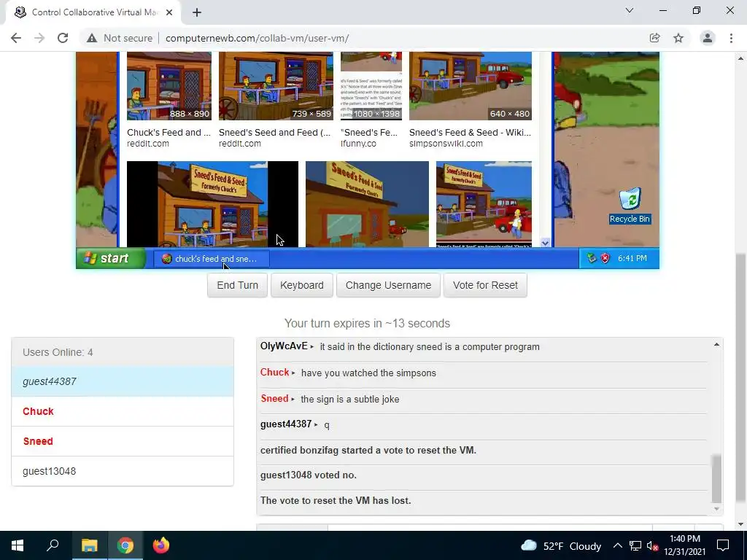747x560 pixels.
Task: Open File Explorer from the taskbar
Action: click(x=89, y=545)
